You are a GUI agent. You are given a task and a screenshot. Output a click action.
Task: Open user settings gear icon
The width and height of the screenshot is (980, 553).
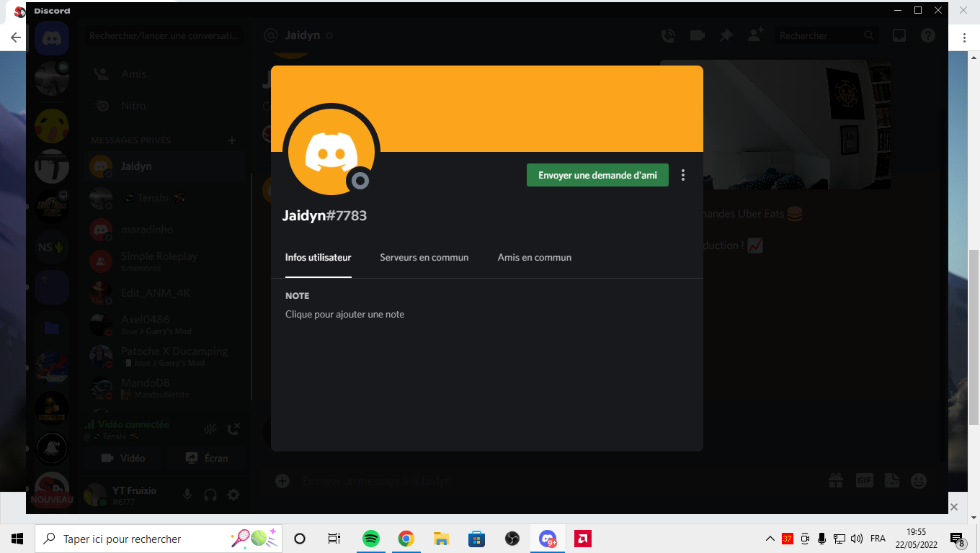pyautogui.click(x=233, y=495)
